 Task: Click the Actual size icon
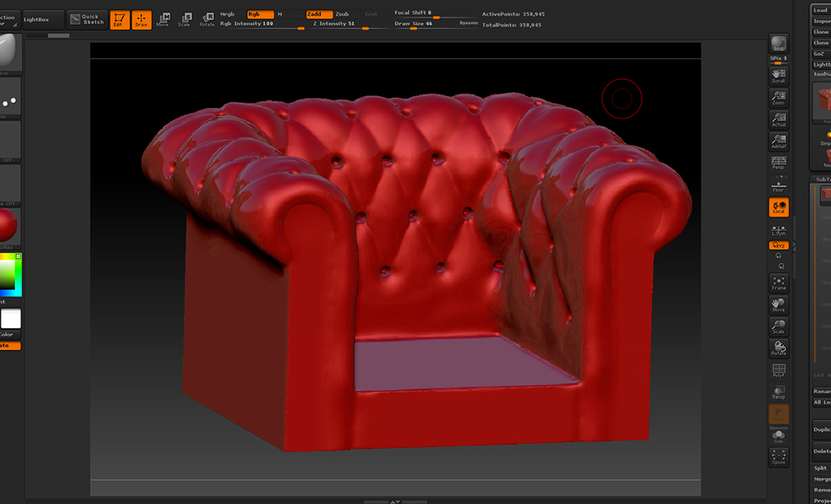click(x=779, y=119)
